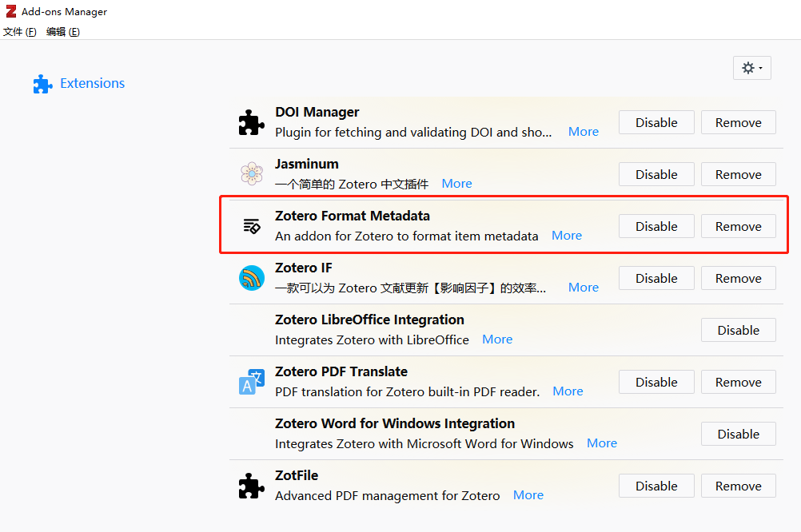This screenshot has width=801, height=532.
Task: Click 'An addon for Zotero to format item metadata'
Action: point(406,236)
